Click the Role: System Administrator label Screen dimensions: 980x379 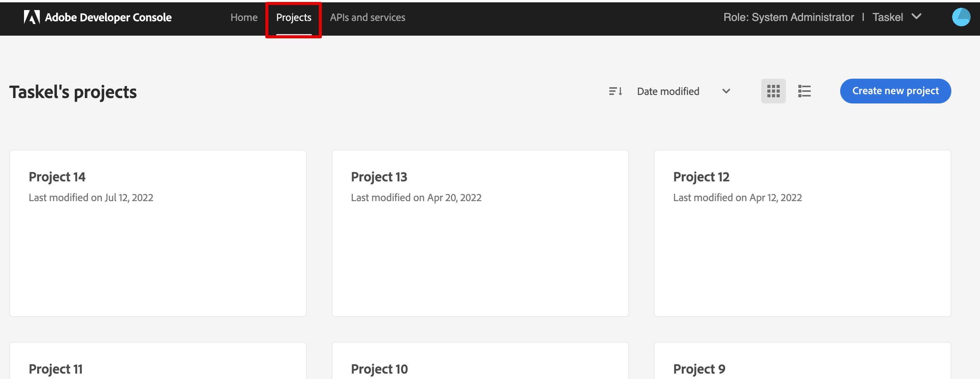(x=788, y=17)
